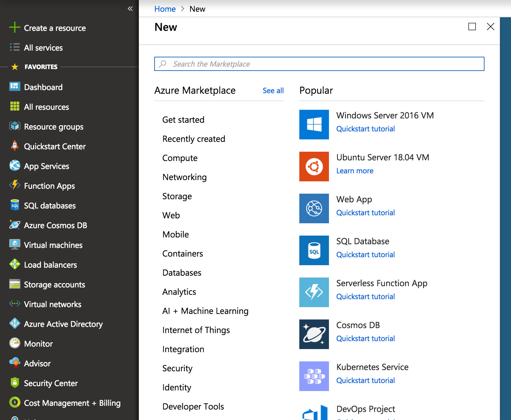This screenshot has width=511, height=420.
Task: Select the Virtual machines icon in sidebar
Action: 15,245
